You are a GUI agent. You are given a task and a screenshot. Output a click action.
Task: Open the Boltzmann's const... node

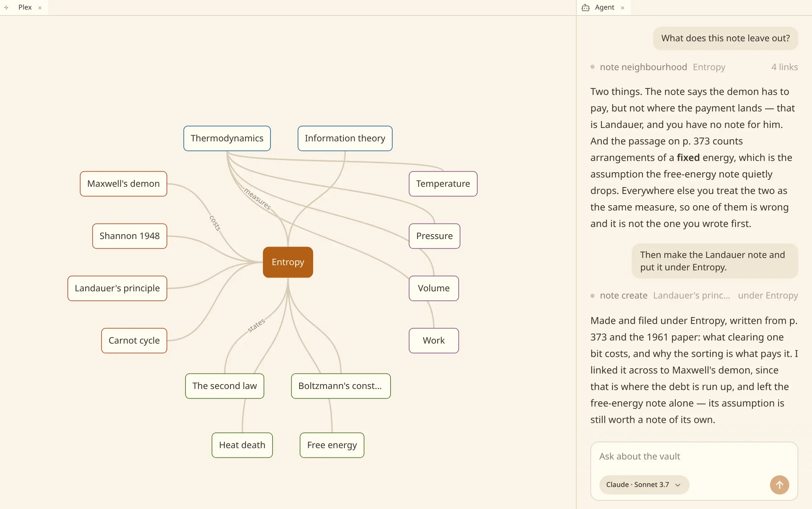pos(341,386)
